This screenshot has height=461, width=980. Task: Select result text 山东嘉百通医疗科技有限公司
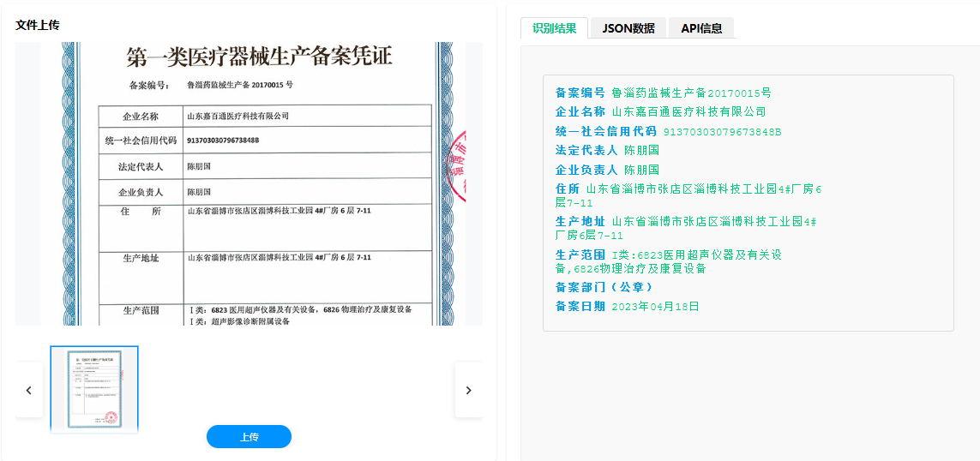point(688,111)
